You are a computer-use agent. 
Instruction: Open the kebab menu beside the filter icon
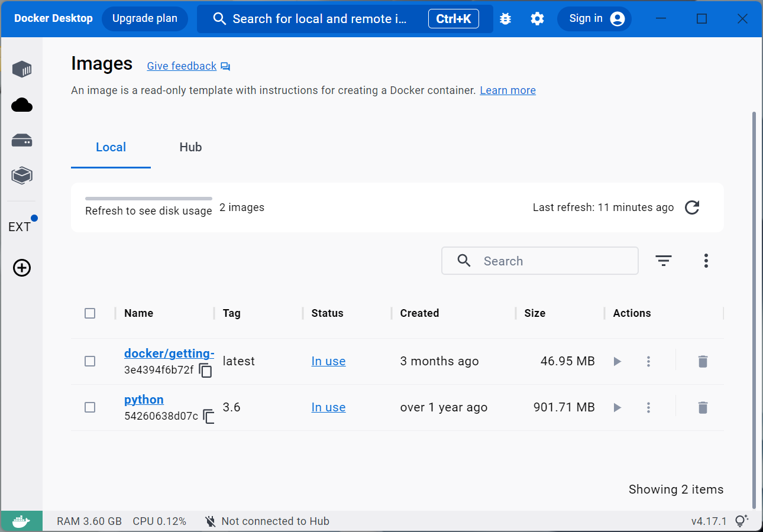coord(706,261)
